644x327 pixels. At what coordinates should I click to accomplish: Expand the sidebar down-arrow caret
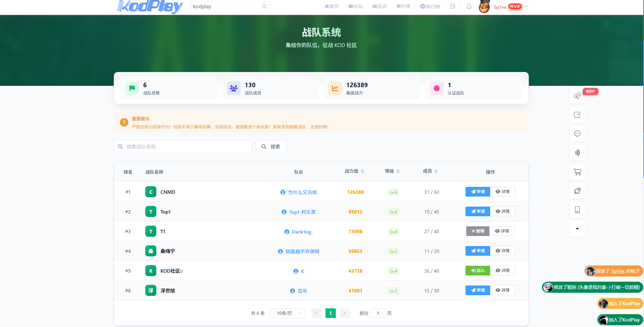(x=577, y=229)
